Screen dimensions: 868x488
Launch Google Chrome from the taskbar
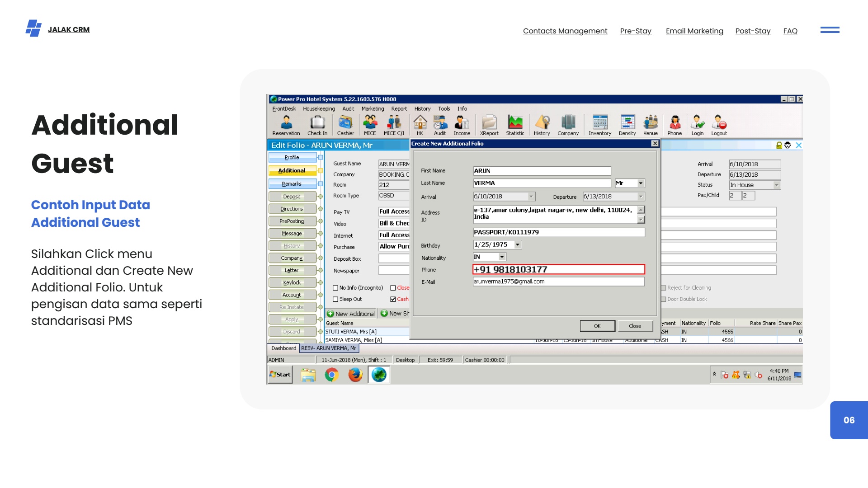pyautogui.click(x=332, y=375)
